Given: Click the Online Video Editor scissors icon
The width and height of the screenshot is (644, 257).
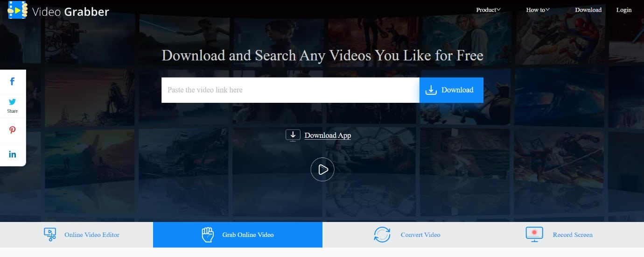Looking at the screenshot, I should tap(50, 235).
